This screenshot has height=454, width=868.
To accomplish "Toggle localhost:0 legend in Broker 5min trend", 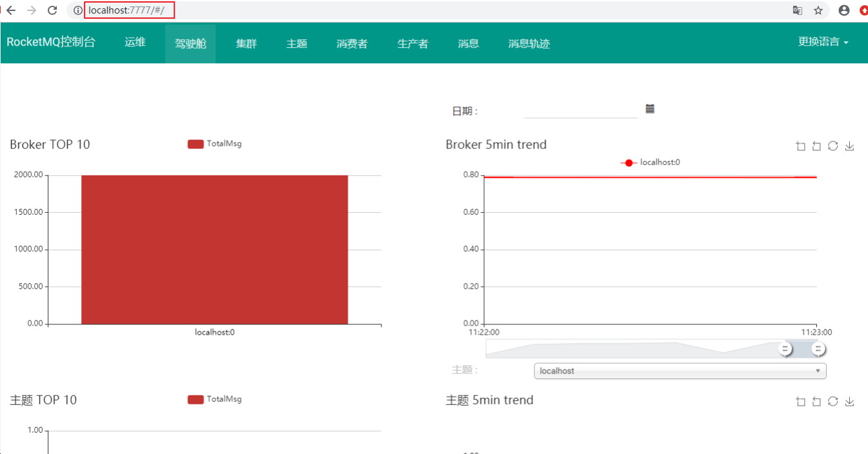I will click(x=651, y=163).
